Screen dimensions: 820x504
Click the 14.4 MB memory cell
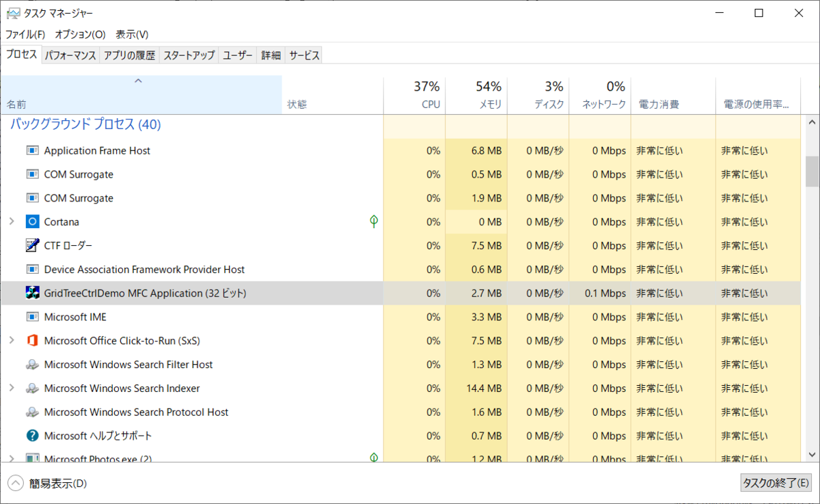[x=476, y=388]
